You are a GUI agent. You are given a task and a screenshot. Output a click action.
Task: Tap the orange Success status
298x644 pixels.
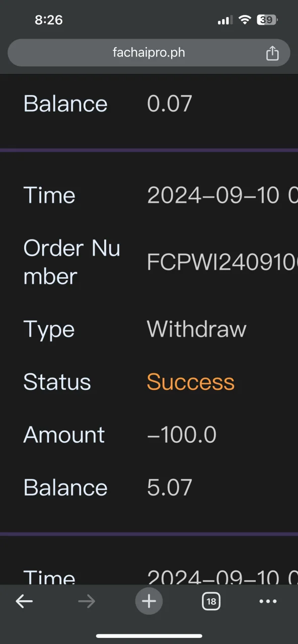point(191,382)
